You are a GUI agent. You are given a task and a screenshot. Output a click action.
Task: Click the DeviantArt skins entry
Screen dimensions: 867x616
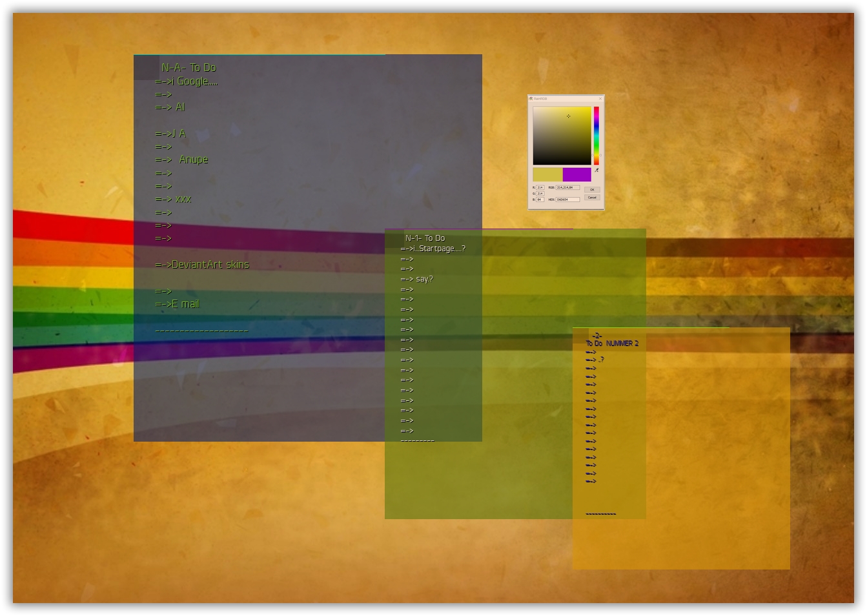202,264
